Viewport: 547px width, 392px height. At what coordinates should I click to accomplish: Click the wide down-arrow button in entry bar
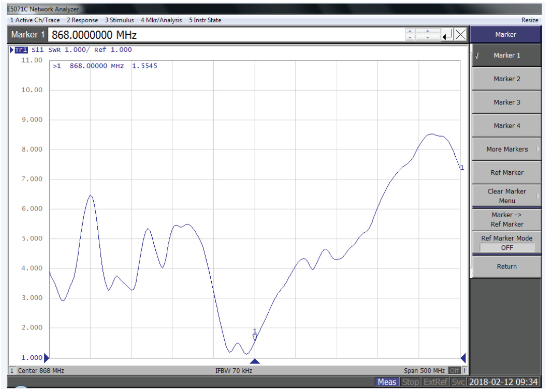(428, 38)
